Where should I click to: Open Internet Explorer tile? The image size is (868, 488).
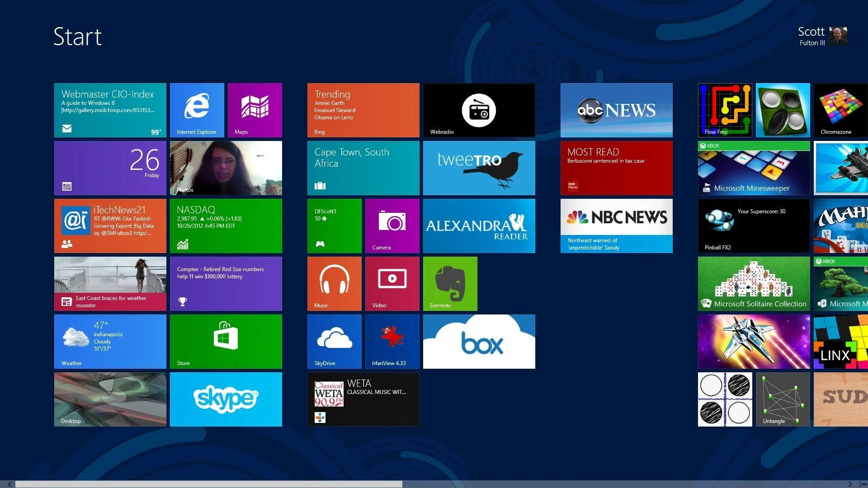197,110
